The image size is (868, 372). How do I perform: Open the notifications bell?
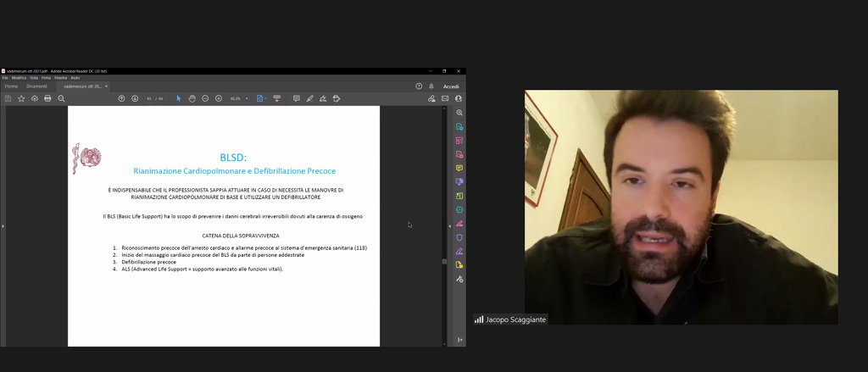431,86
